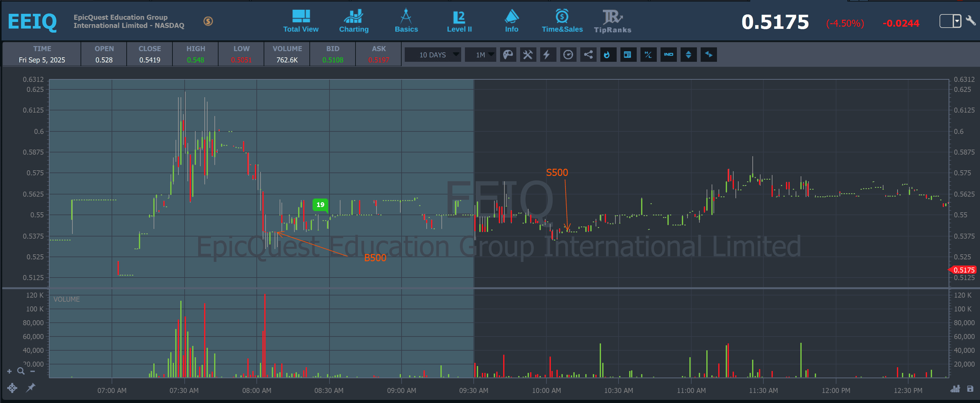Click the zoom in plus button
Image resolution: width=980 pixels, height=403 pixels.
[9, 371]
